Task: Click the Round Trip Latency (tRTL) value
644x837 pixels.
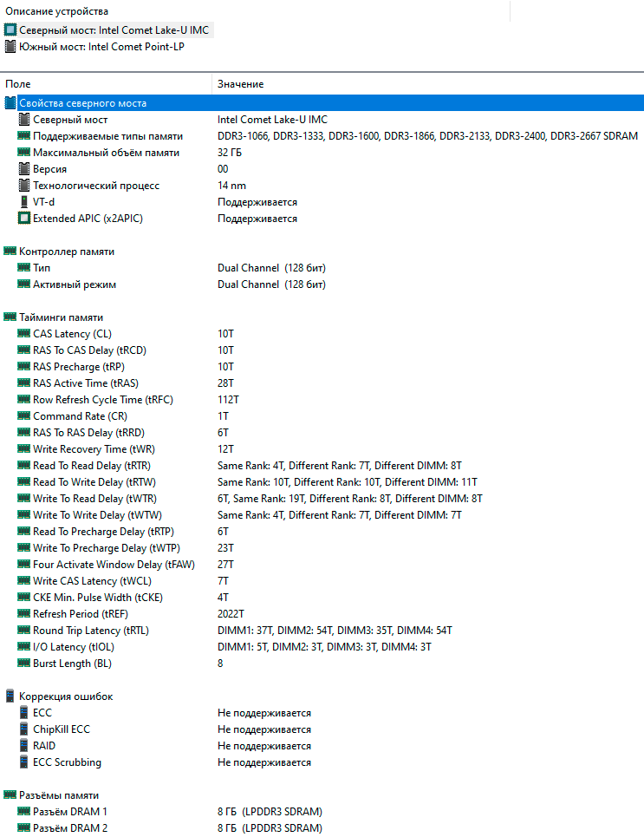Action: click(335, 631)
